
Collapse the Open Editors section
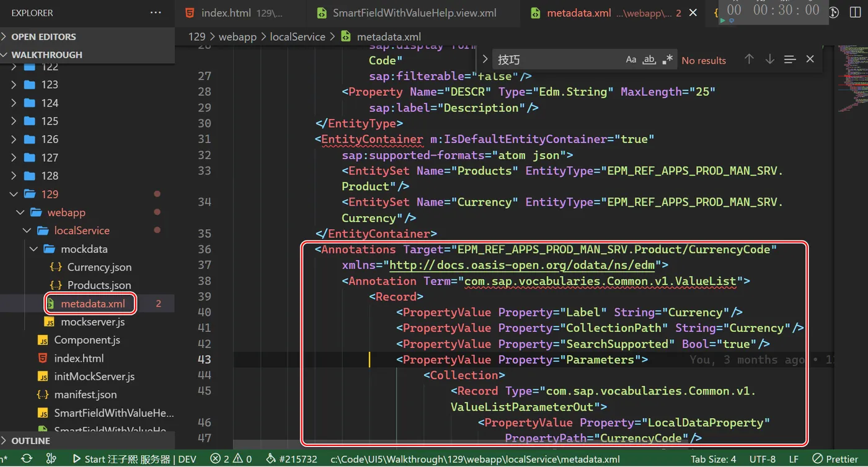[x=87, y=37]
